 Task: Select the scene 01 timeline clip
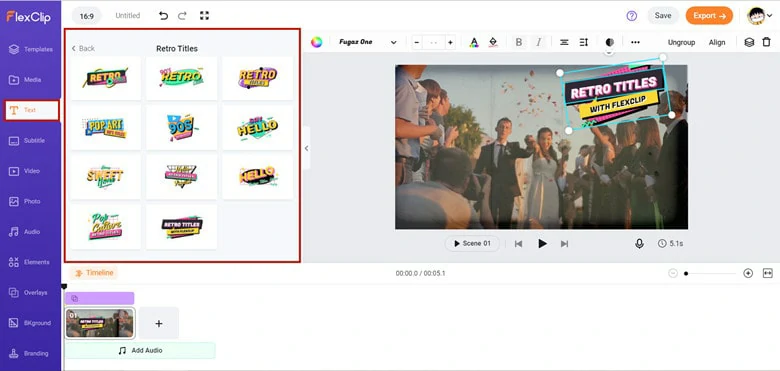pyautogui.click(x=100, y=323)
